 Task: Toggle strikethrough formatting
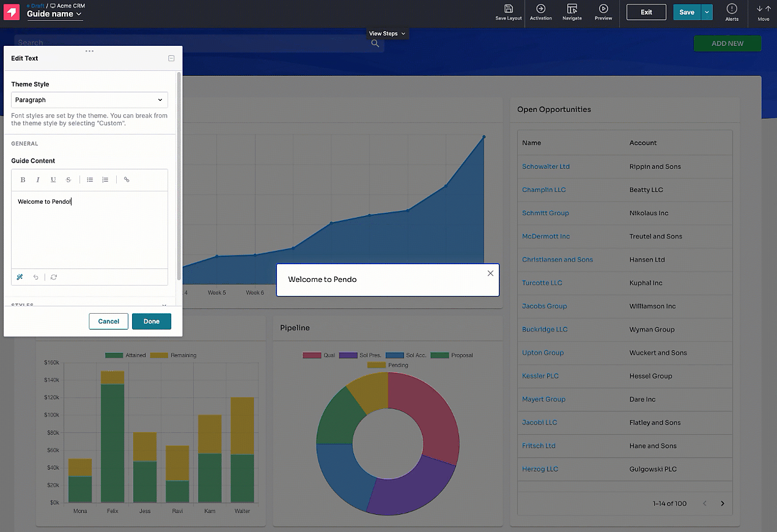(x=68, y=180)
